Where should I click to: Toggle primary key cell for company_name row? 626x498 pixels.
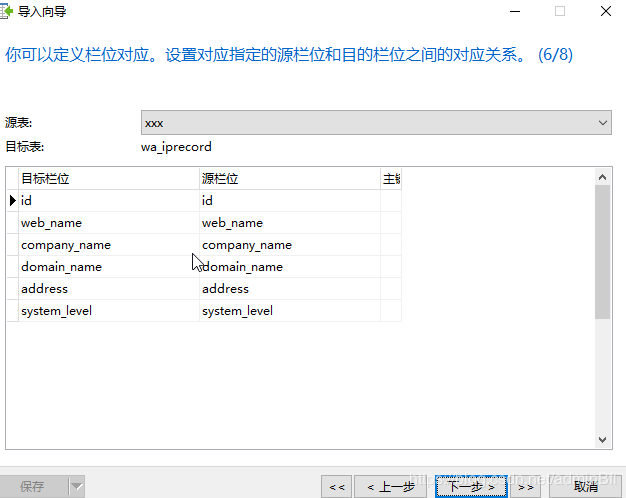[x=391, y=244]
